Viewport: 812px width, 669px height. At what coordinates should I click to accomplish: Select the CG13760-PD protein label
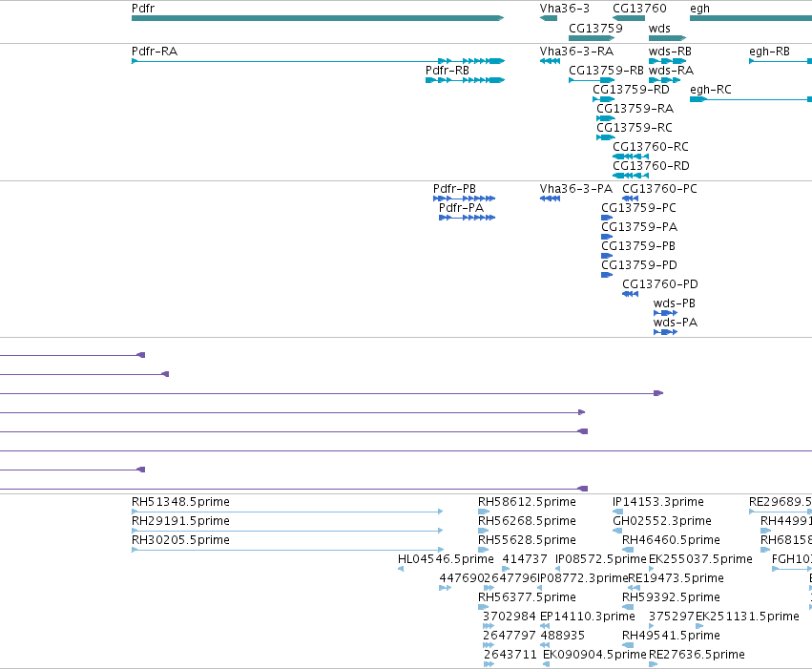click(660, 284)
